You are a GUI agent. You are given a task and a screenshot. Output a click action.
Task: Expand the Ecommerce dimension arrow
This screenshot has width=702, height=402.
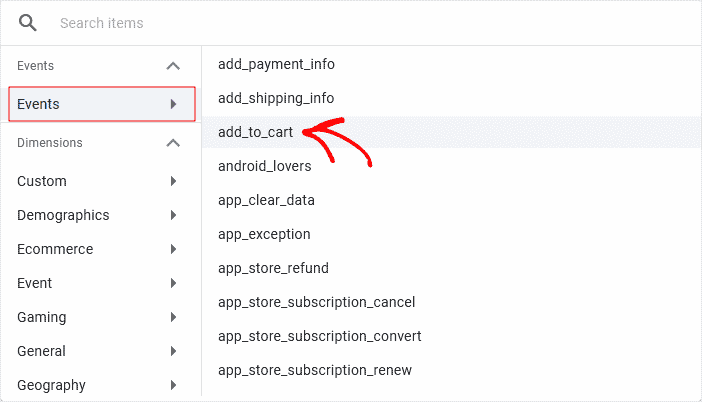(174, 249)
